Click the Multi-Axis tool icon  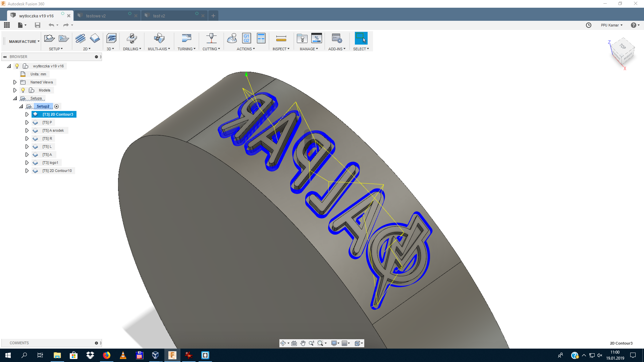coord(159,39)
